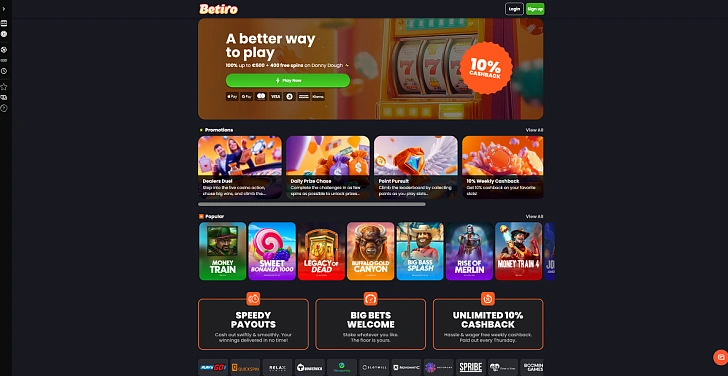Click the star favorites icon in sidebar
The width and height of the screenshot is (728, 376).
[x=4, y=87]
